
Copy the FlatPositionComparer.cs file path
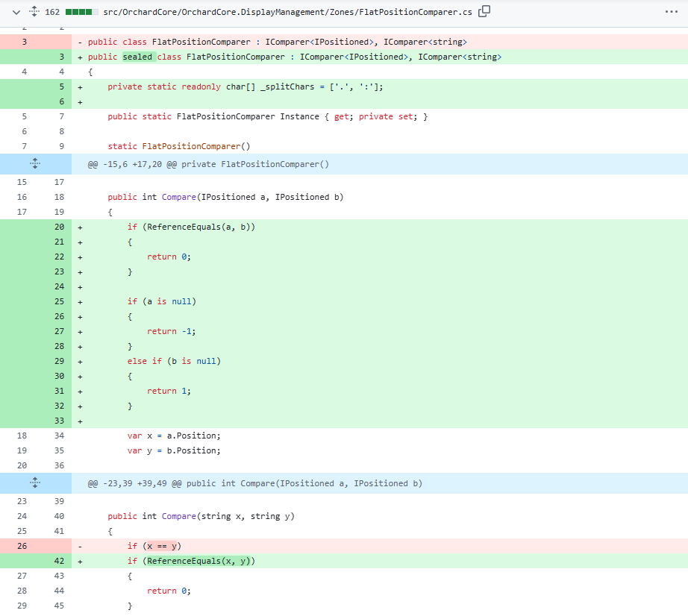click(x=484, y=11)
